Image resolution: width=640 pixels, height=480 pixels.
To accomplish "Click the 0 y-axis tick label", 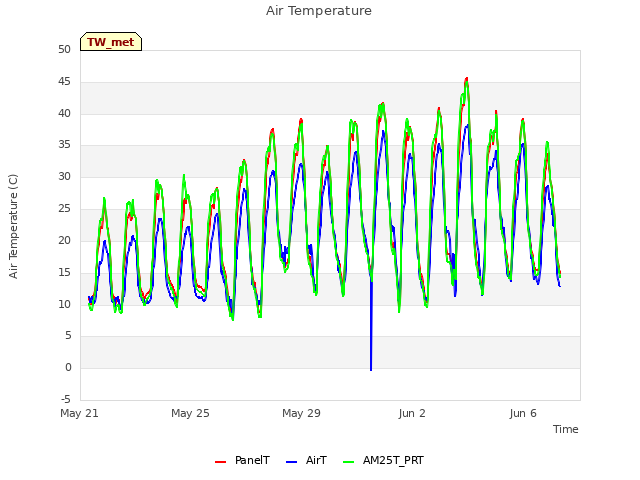I will (68, 368).
